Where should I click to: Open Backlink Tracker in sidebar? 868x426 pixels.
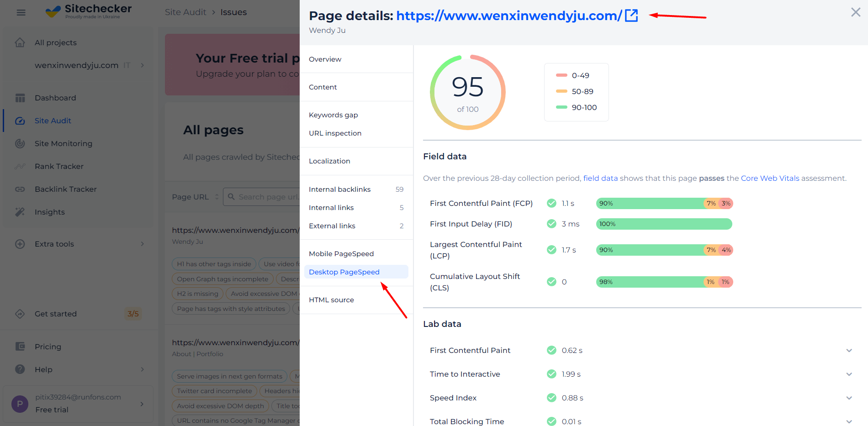[x=66, y=189]
